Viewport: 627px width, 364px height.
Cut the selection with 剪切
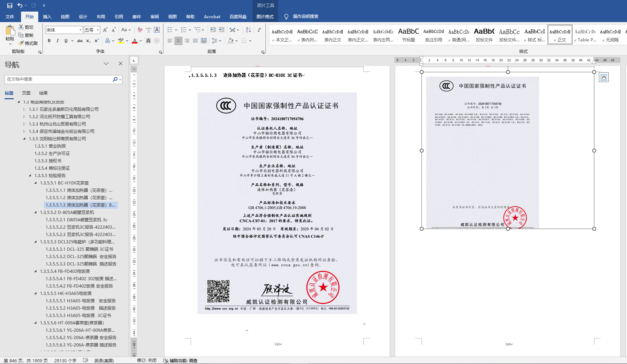[26, 27]
